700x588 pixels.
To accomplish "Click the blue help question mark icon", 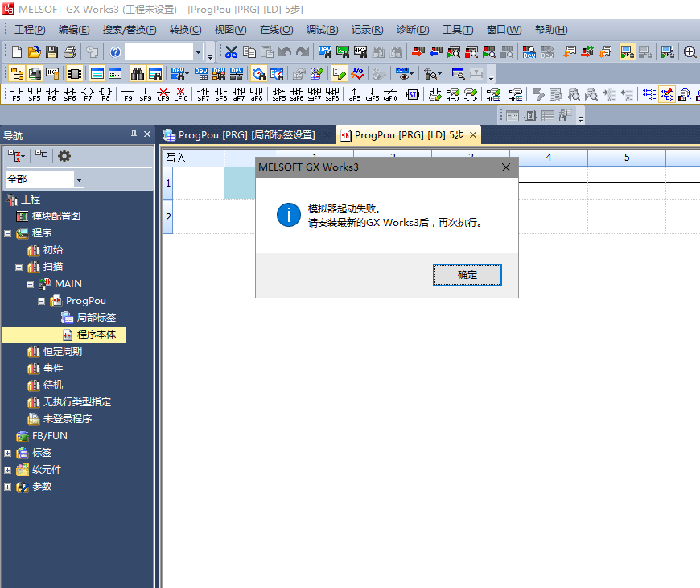I will point(115,52).
